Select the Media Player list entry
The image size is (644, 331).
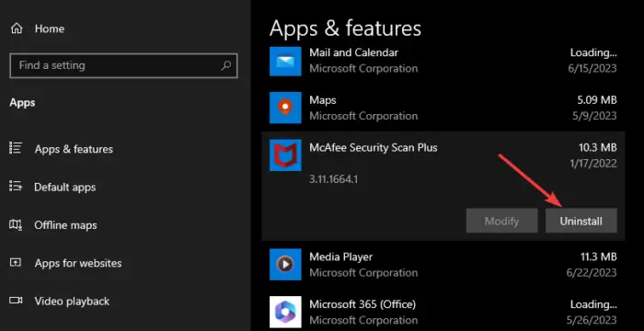pos(443,265)
